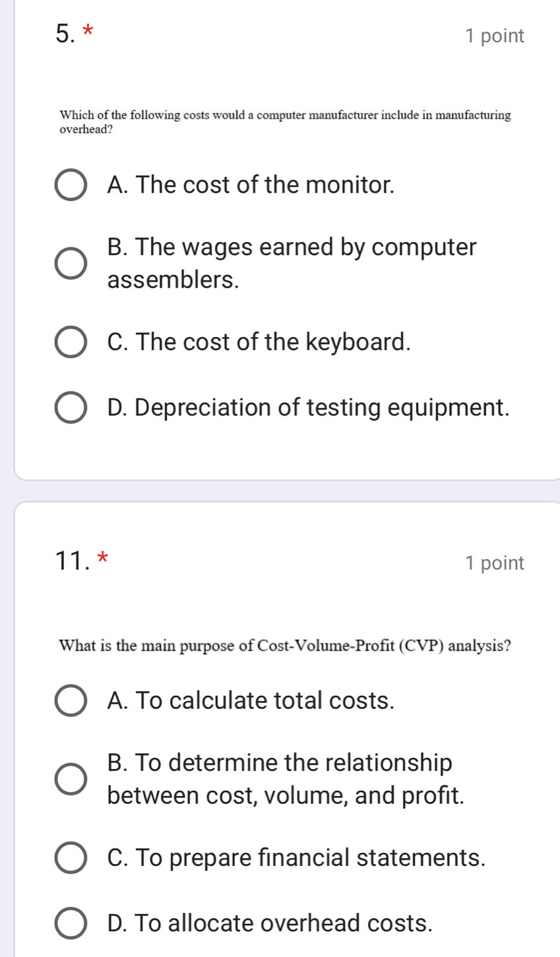This screenshot has width=560, height=957.
Task: Click the label text 'D. Depreciation of testing equipment.'
Action: point(308,408)
